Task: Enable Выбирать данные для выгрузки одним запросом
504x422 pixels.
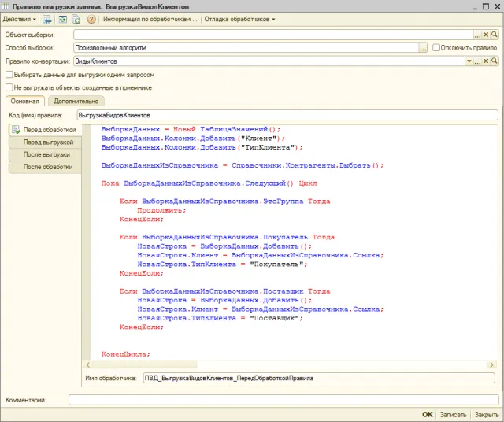Action: pos(9,75)
